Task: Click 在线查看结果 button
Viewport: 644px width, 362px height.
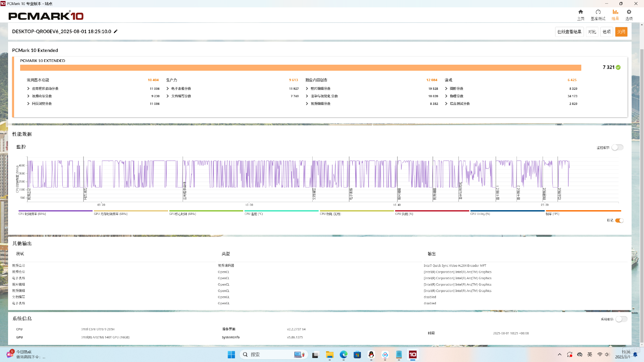Action: tap(569, 32)
